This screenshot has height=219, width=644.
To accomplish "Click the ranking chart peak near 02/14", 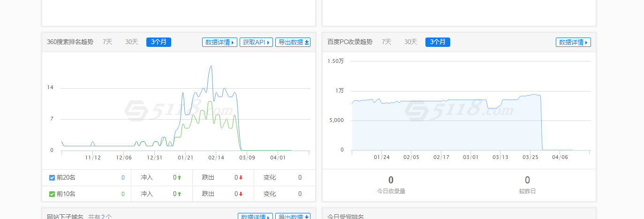I will coord(211,66).
